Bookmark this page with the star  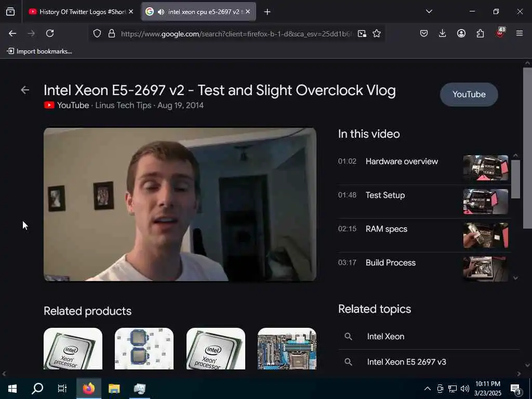tap(377, 34)
